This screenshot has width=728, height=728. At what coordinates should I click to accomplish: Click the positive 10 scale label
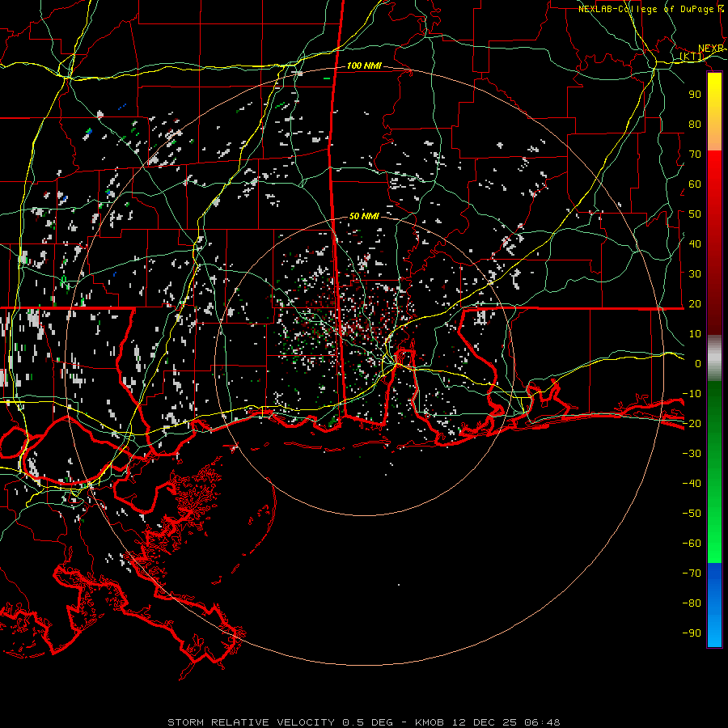[695, 334]
